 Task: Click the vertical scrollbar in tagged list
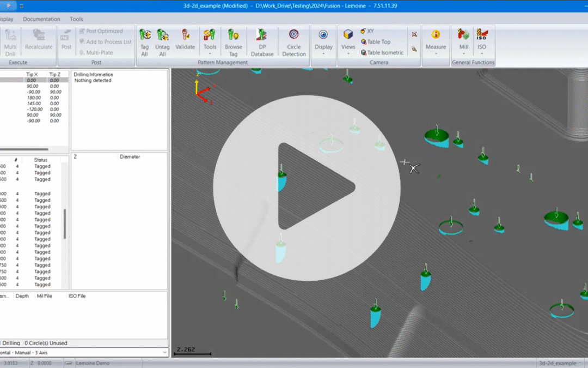pyautogui.click(x=65, y=224)
